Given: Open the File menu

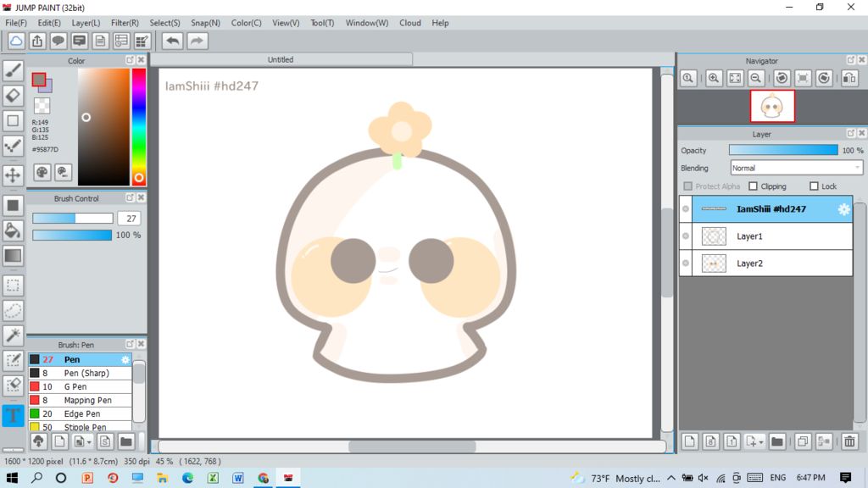Looking at the screenshot, I should pos(16,23).
